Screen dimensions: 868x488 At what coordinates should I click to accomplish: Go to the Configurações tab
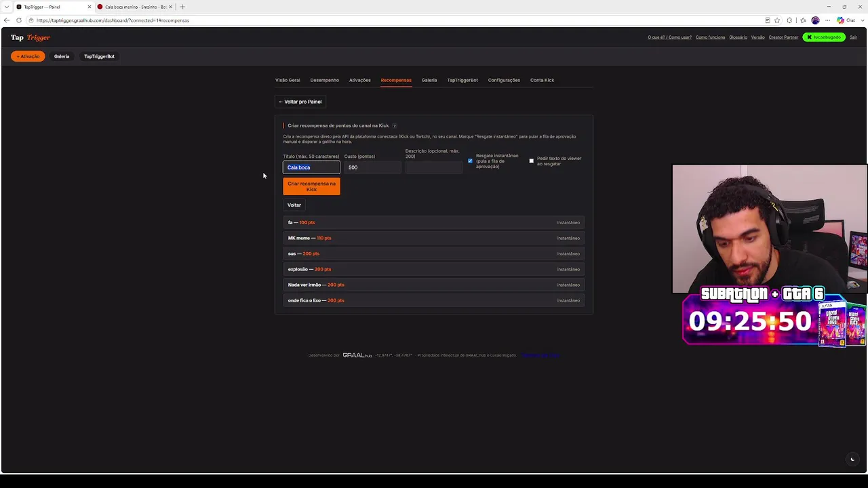[504, 80]
